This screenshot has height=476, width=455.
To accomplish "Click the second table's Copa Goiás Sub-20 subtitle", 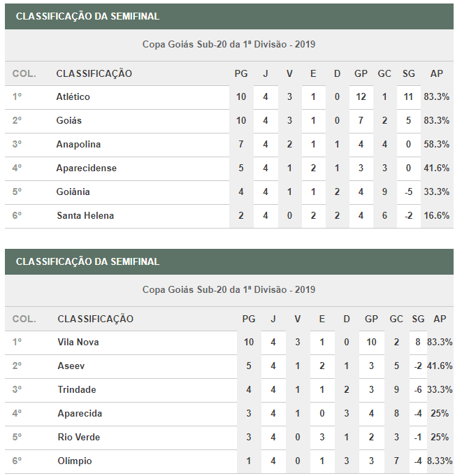I will click(x=229, y=289).
